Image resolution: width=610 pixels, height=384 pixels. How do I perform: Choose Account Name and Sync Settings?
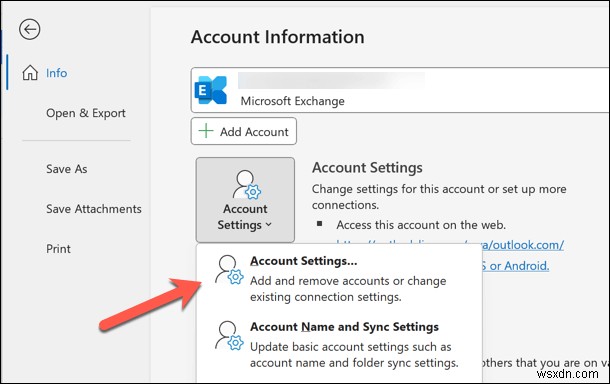339,345
